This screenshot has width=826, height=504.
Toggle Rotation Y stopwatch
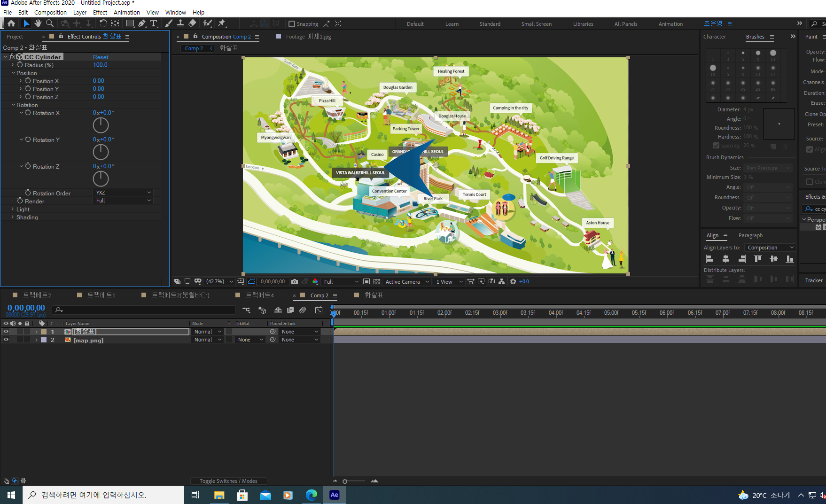[x=28, y=140]
